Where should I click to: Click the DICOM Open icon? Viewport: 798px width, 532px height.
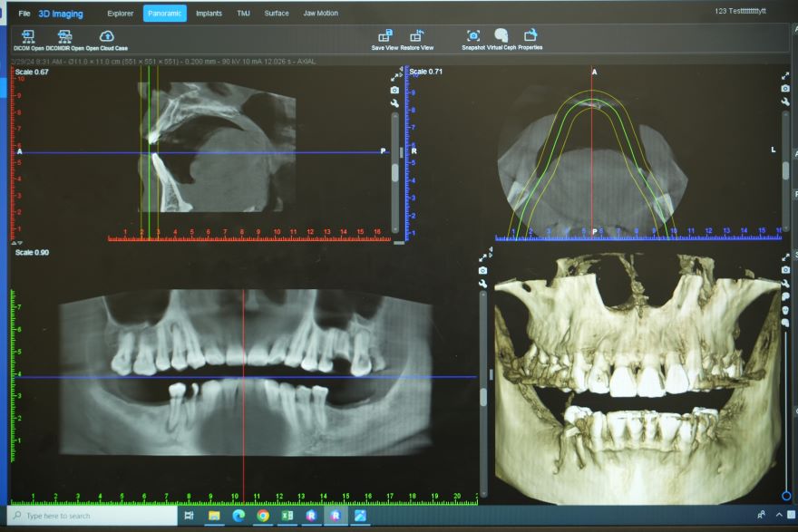coord(28,36)
